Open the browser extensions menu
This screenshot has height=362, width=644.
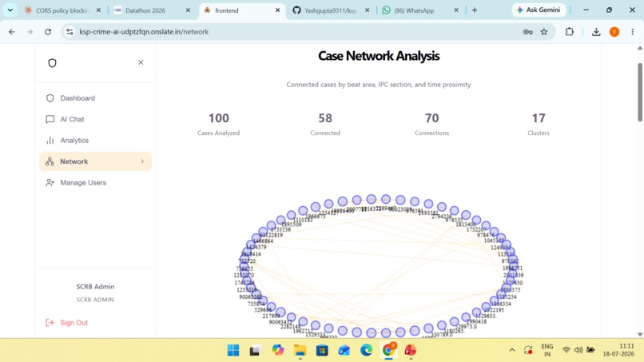(x=569, y=32)
